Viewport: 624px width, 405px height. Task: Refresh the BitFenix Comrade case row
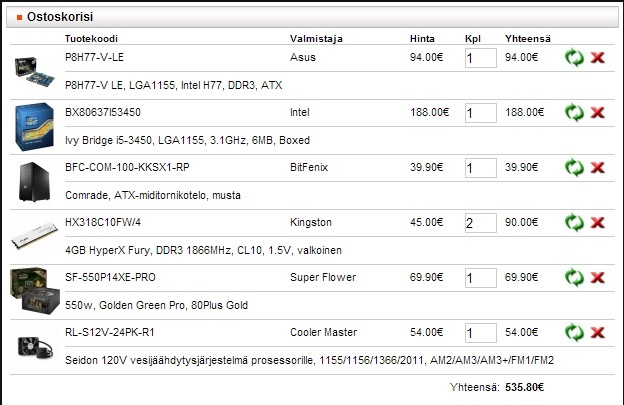[574, 167]
